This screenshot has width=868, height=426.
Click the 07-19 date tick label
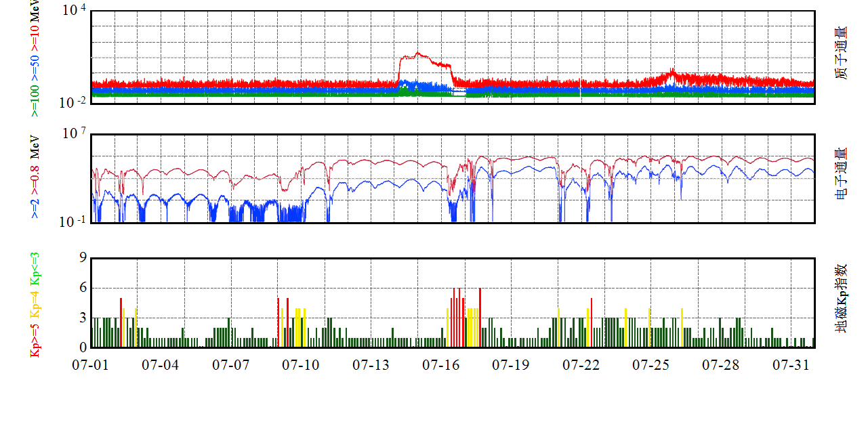coord(511,365)
